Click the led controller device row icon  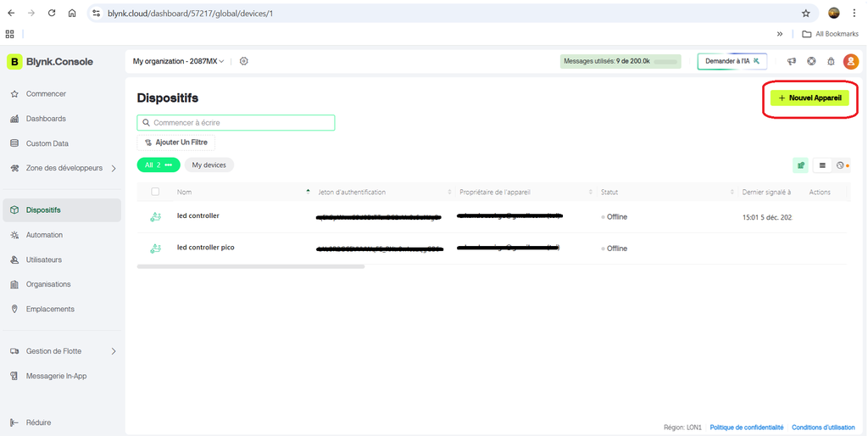(x=156, y=217)
